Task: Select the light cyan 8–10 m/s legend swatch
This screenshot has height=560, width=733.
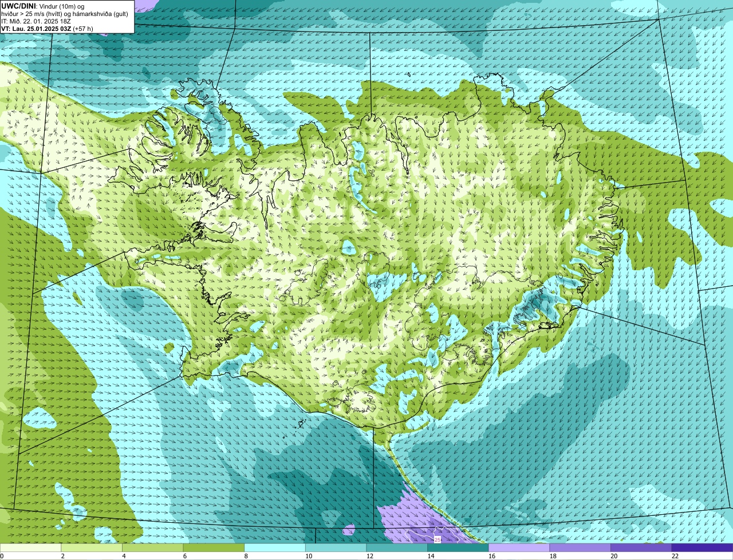Action: (x=275, y=547)
